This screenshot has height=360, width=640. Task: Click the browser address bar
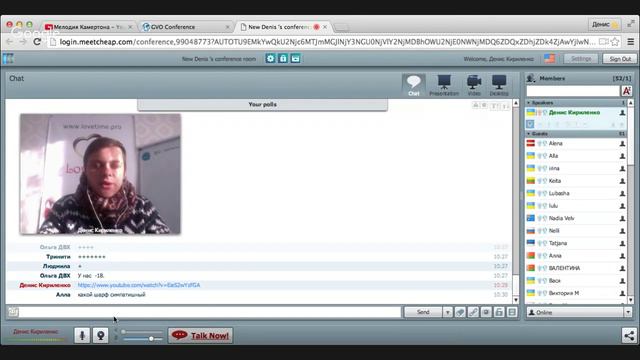(x=327, y=42)
